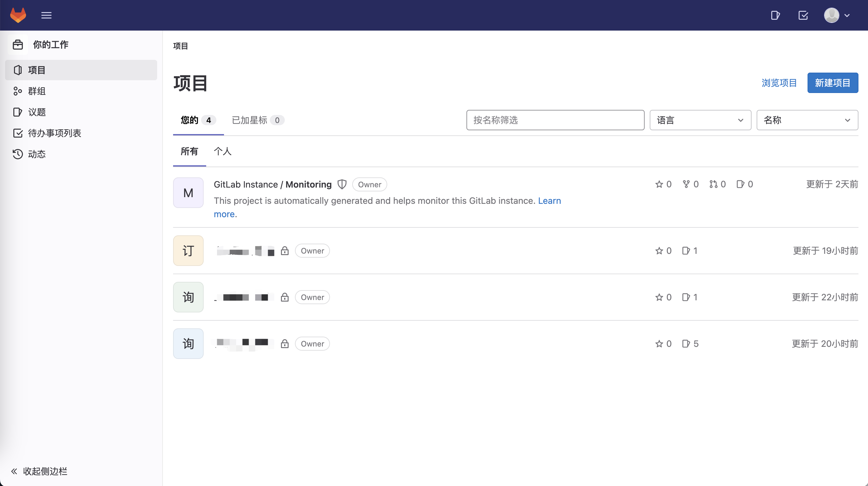The width and height of the screenshot is (868, 486).
Task: Click 更新于 22小时前 timestamp
Action: click(825, 297)
